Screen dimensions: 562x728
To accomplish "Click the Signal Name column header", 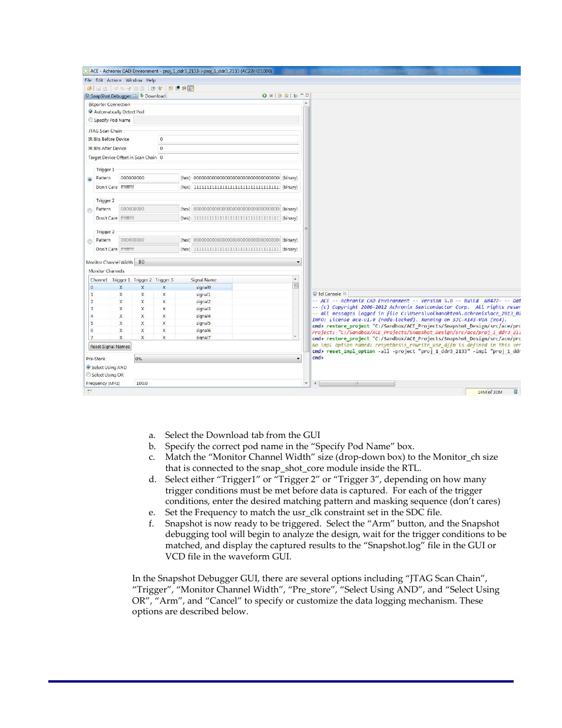I will 204,280.
